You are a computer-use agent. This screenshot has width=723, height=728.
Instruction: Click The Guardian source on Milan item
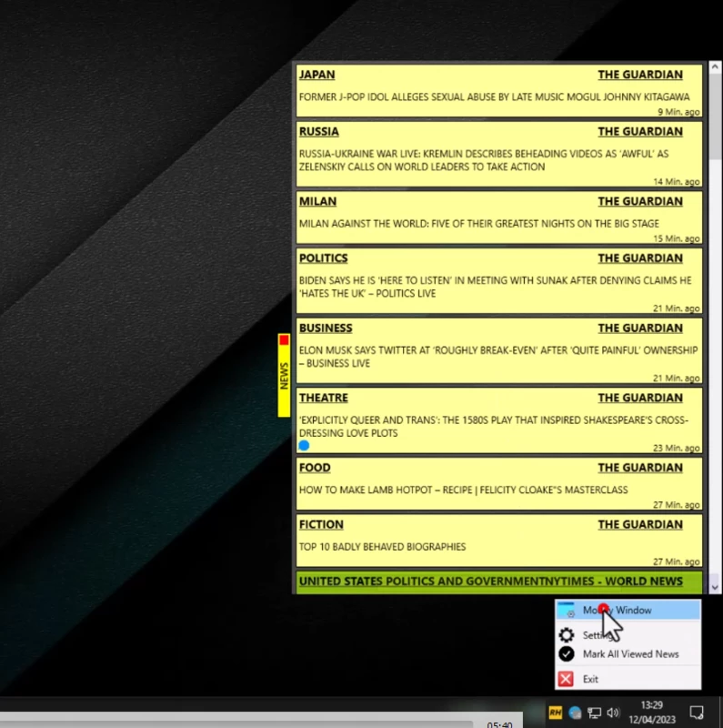point(640,201)
